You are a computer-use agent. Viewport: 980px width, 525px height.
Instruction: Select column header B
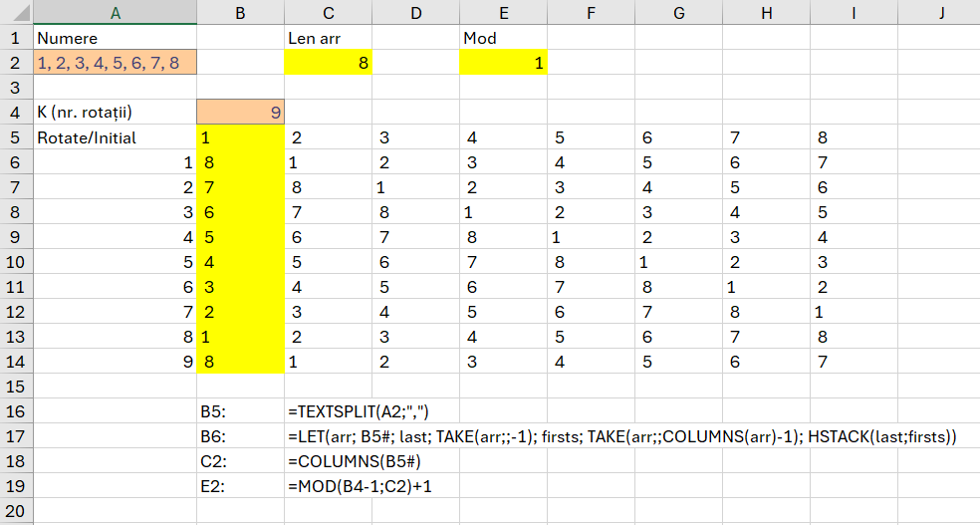tap(240, 12)
